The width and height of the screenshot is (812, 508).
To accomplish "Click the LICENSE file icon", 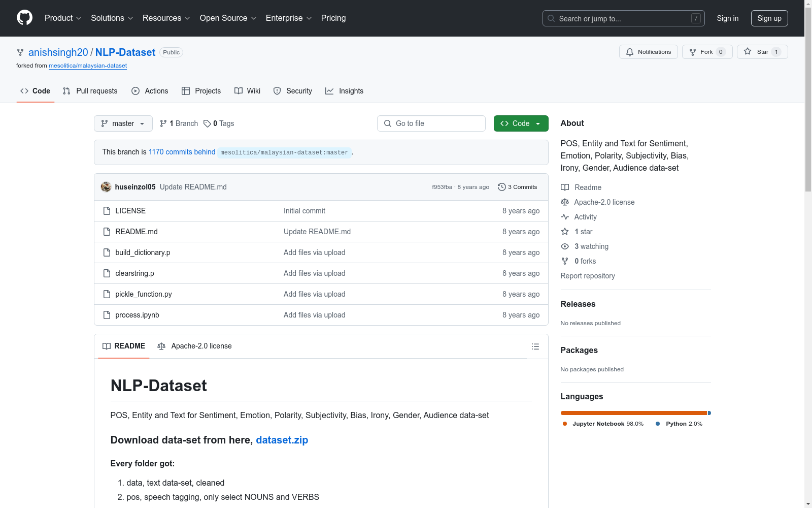I will pyautogui.click(x=107, y=211).
